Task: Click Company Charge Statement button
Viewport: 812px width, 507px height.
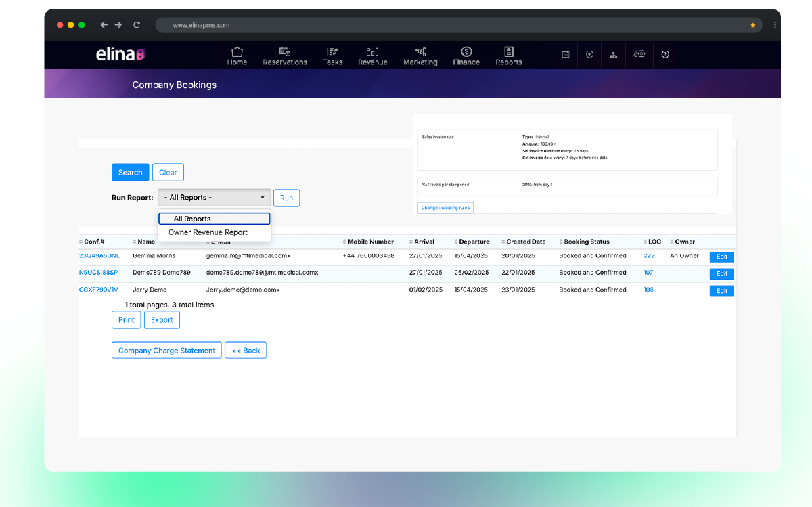Action: pos(166,351)
